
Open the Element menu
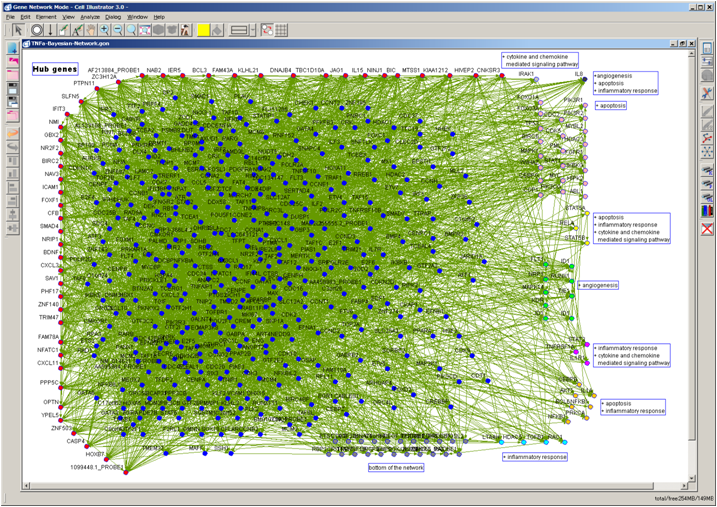tap(46, 17)
